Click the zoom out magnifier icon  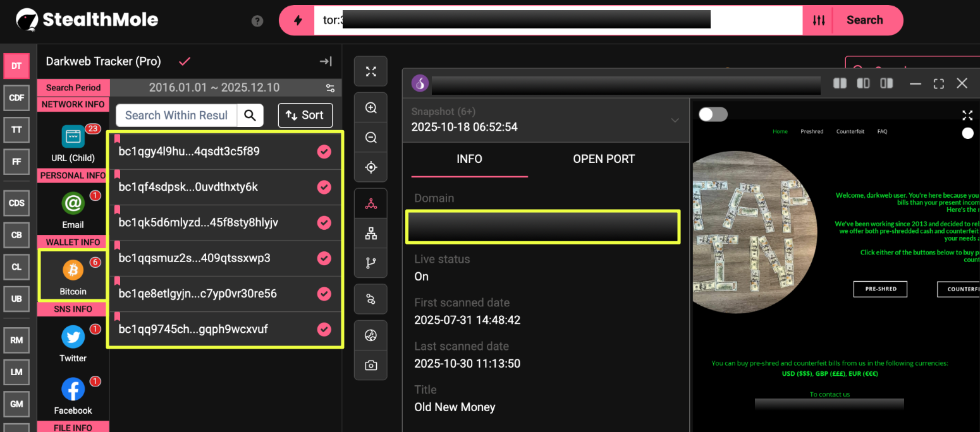pos(371,138)
